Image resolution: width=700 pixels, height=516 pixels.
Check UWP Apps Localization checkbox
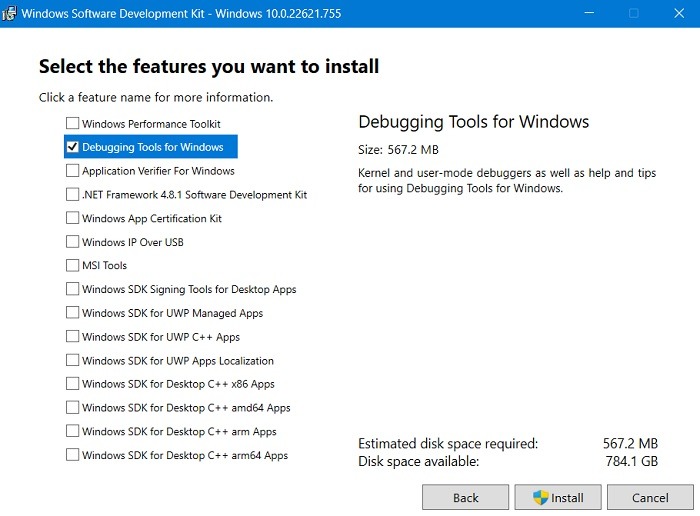coord(72,360)
